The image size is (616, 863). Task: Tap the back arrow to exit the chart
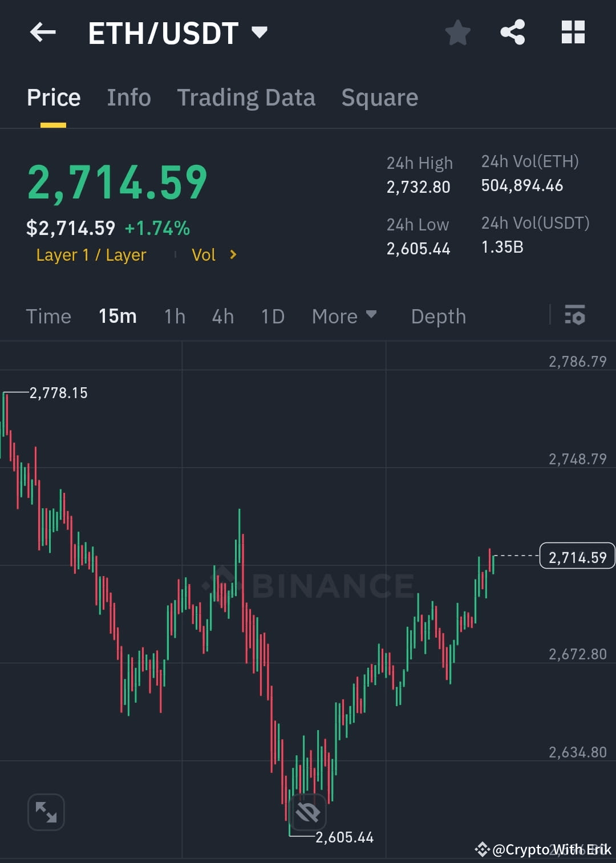(43, 33)
